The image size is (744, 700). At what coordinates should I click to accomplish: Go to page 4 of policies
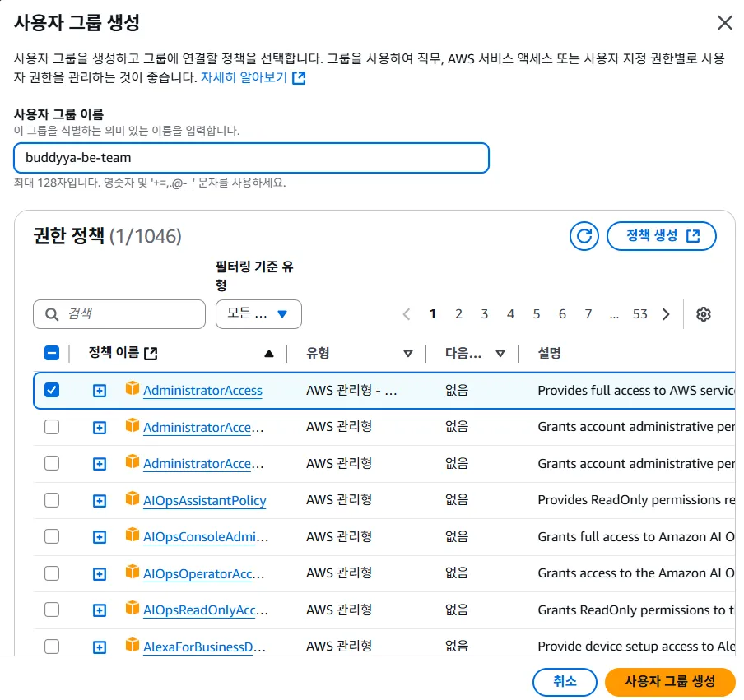coord(510,314)
